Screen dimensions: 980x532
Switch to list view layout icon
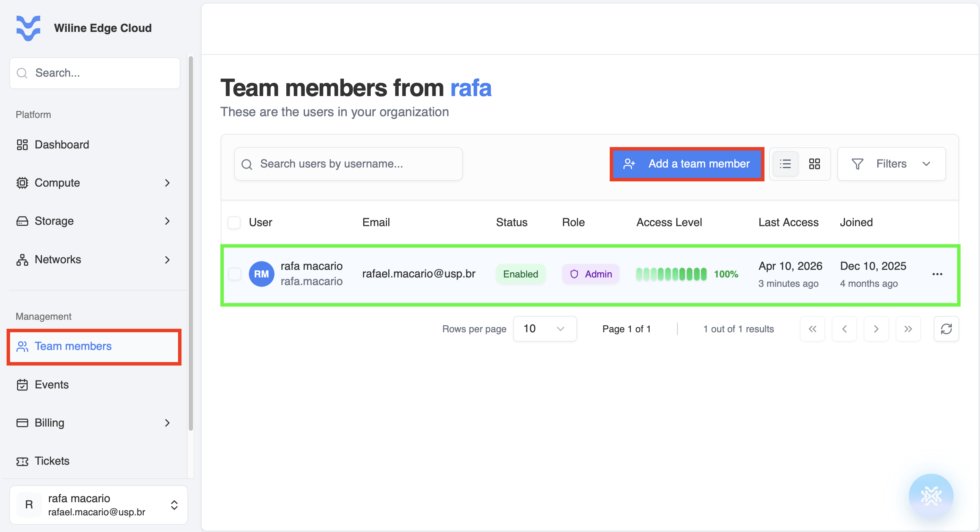(785, 164)
